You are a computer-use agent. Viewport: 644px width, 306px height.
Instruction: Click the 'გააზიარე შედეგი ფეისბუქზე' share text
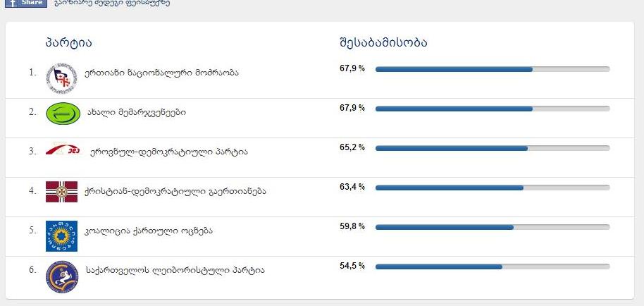pos(111,3)
